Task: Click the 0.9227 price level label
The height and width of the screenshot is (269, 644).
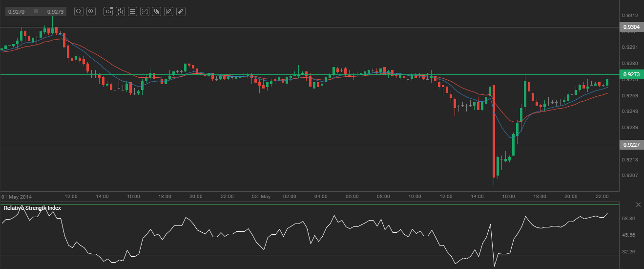Action: coord(630,145)
